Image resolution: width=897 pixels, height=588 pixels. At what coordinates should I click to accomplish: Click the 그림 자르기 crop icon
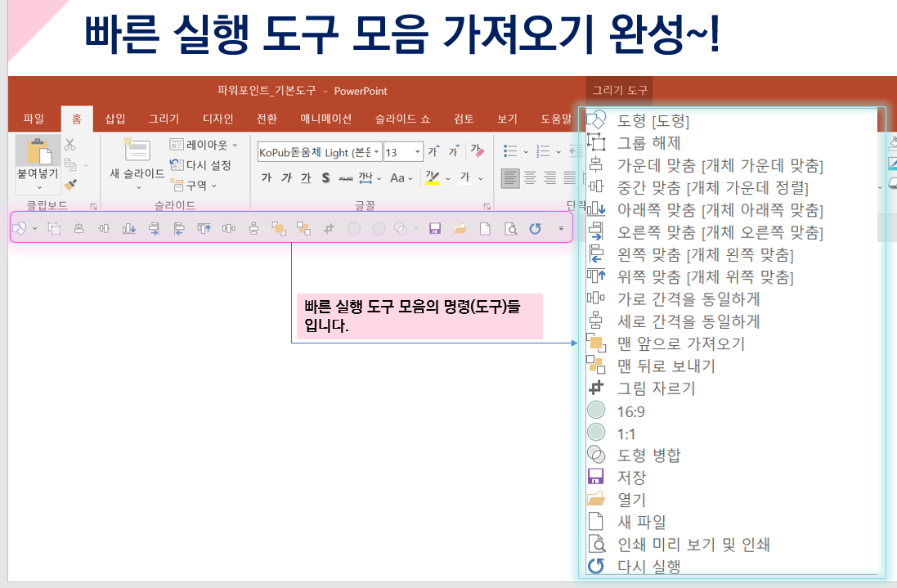[328, 228]
